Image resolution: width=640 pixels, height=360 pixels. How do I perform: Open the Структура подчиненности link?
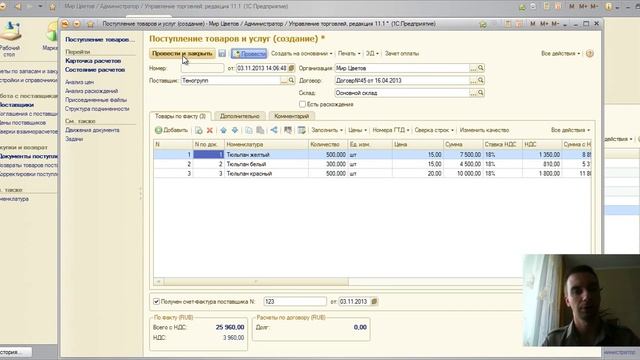[97, 109]
